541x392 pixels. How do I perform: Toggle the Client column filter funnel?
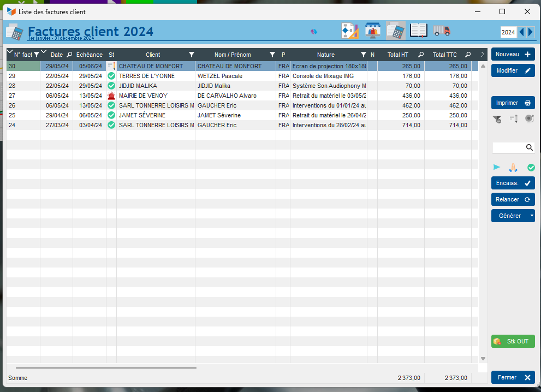click(x=191, y=55)
